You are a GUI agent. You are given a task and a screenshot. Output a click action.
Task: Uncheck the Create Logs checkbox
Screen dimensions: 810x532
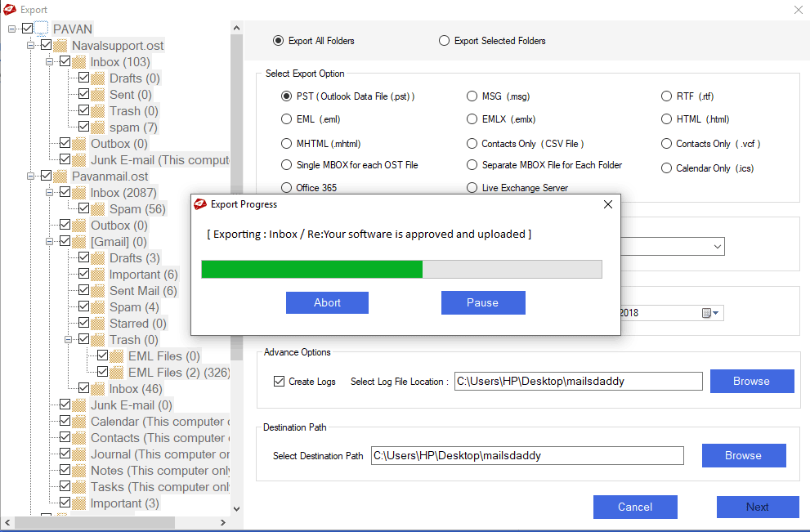pos(279,381)
